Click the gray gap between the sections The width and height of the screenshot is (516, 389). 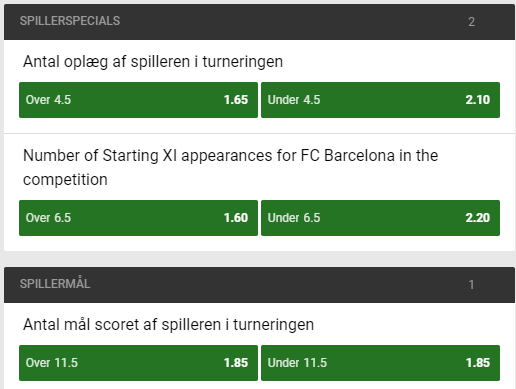coord(259,259)
